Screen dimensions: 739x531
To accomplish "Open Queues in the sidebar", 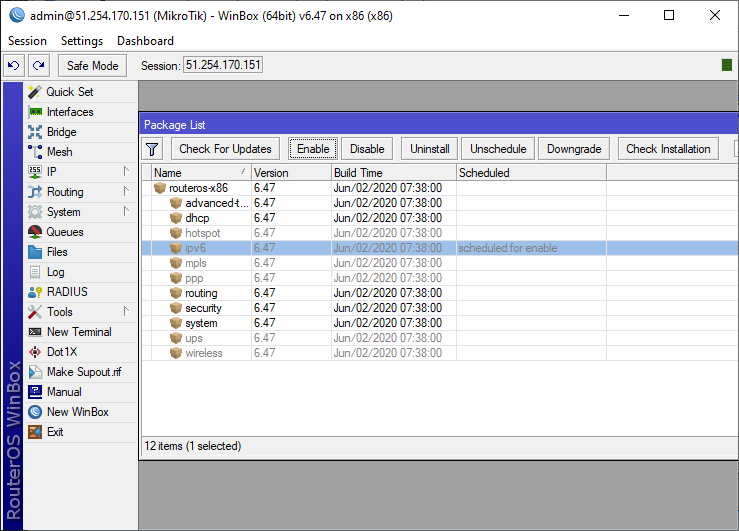I will pos(80,232).
